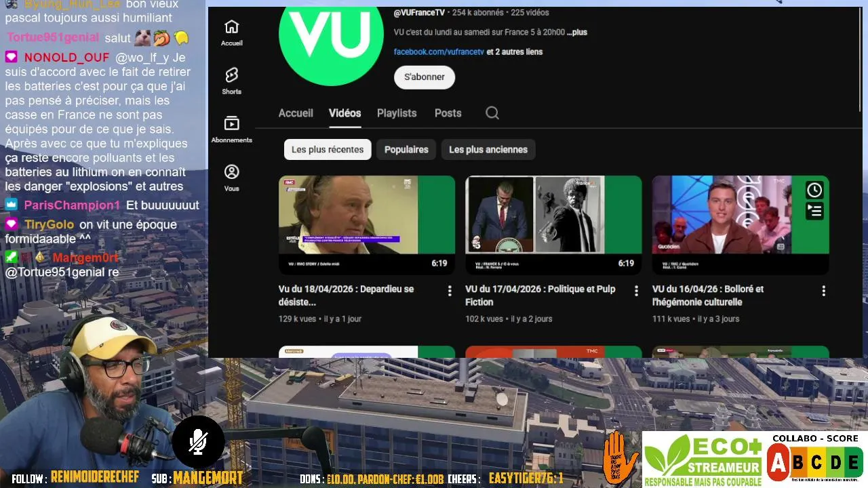Open Depardieu se désiste video thumbnail

367,225
